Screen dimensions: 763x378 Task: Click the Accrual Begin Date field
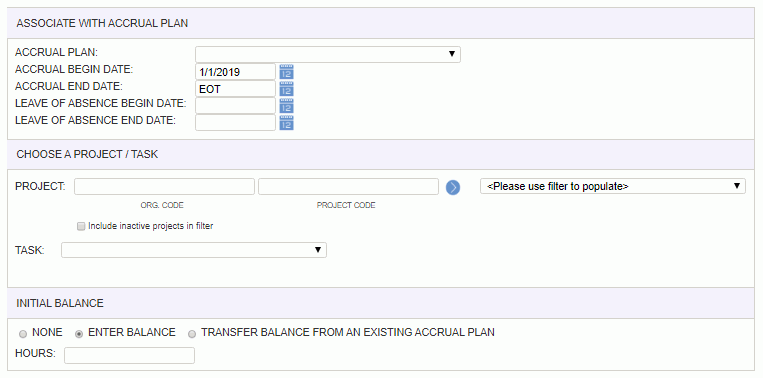pyautogui.click(x=236, y=72)
